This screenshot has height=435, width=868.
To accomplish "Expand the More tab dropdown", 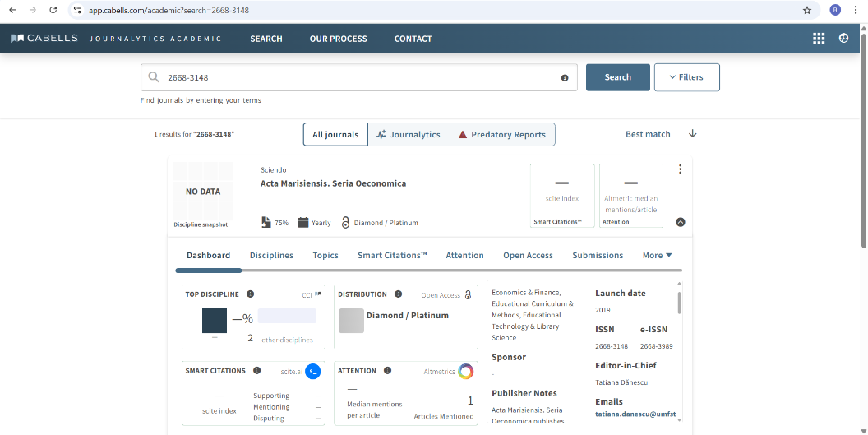I will click(x=657, y=256).
